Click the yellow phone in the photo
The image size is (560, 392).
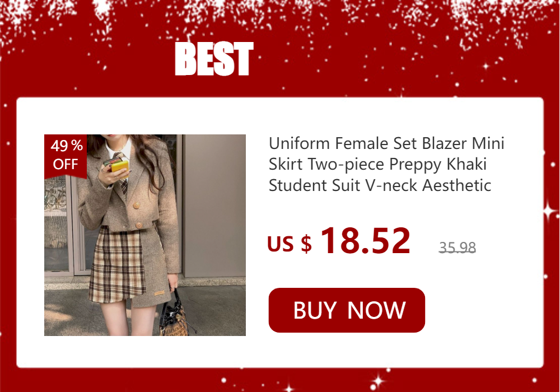click(119, 168)
